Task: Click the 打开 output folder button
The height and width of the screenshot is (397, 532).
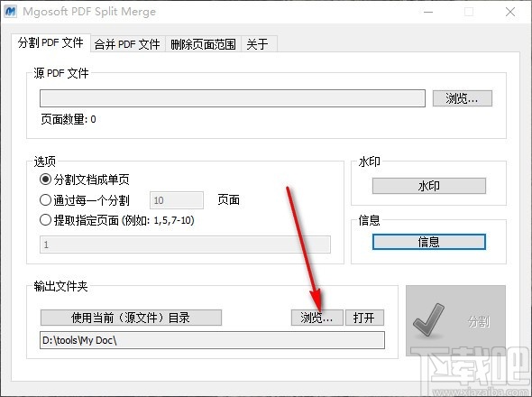Action: click(x=364, y=318)
